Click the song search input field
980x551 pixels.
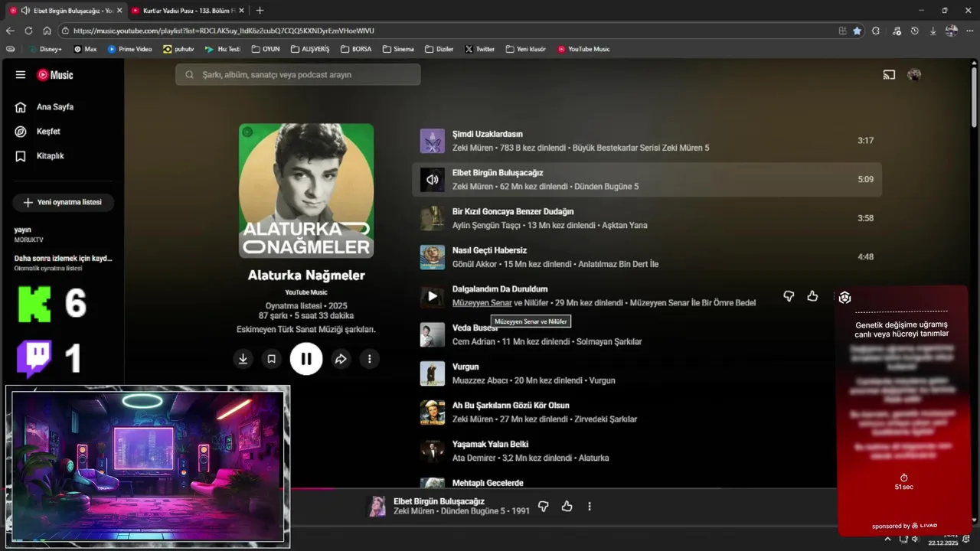pos(298,75)
